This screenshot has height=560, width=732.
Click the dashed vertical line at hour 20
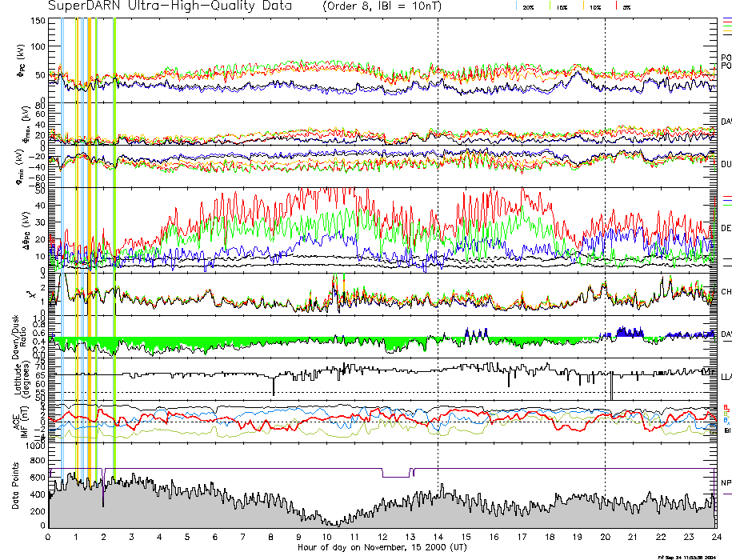point(606,240)
